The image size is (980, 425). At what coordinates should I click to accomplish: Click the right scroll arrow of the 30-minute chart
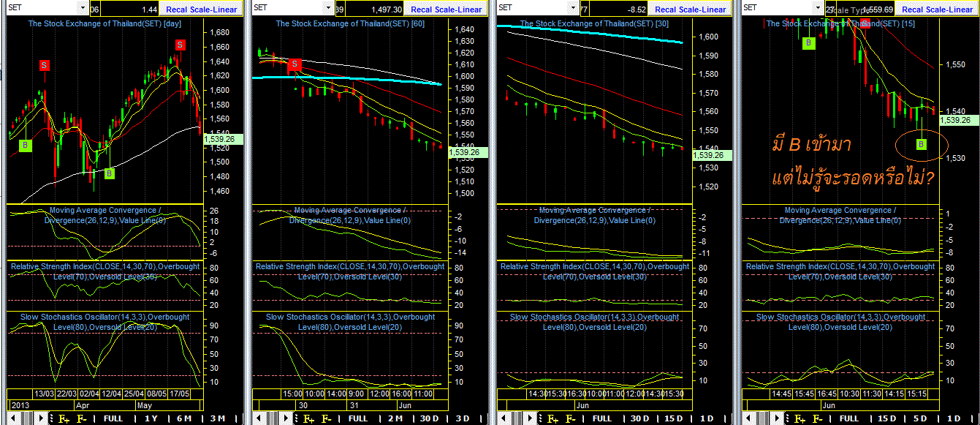530,418
